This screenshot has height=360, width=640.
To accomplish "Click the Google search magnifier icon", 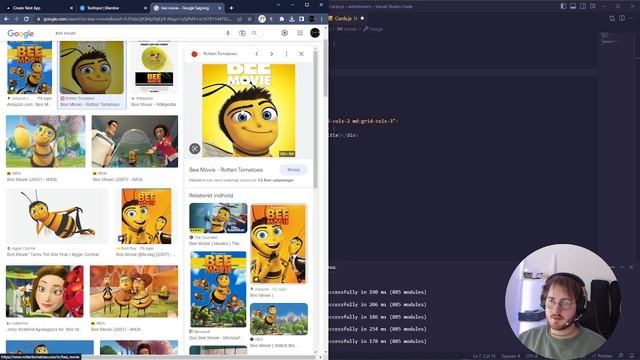I will [254, 33].
